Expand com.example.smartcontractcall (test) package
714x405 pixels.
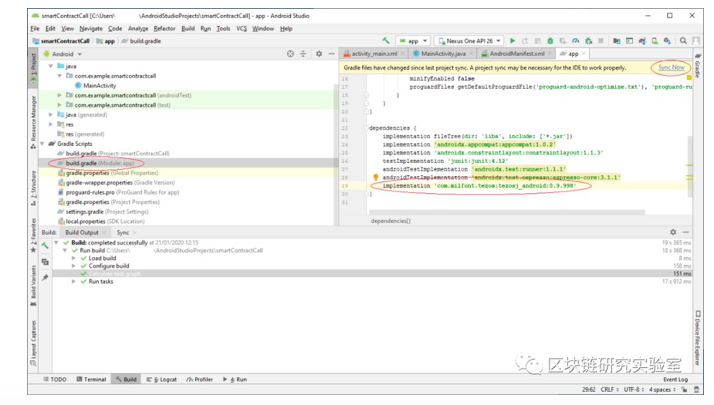(x=59, y=105)
